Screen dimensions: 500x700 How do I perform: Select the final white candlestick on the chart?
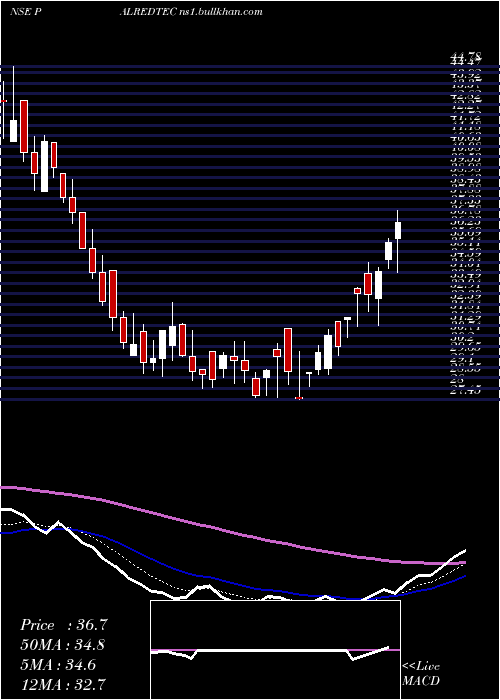[398, 230]
